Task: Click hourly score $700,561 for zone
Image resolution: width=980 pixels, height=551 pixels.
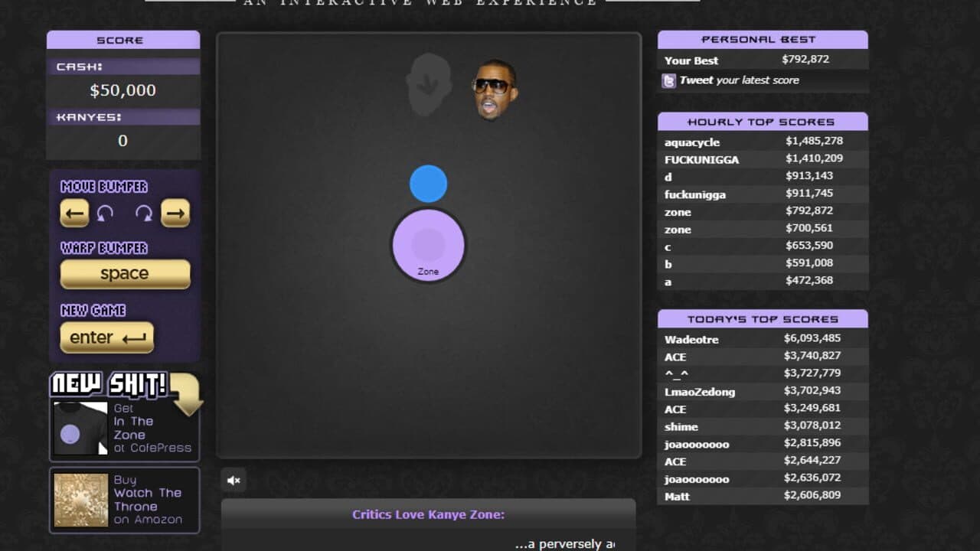Action: click(x=809, y=228)
